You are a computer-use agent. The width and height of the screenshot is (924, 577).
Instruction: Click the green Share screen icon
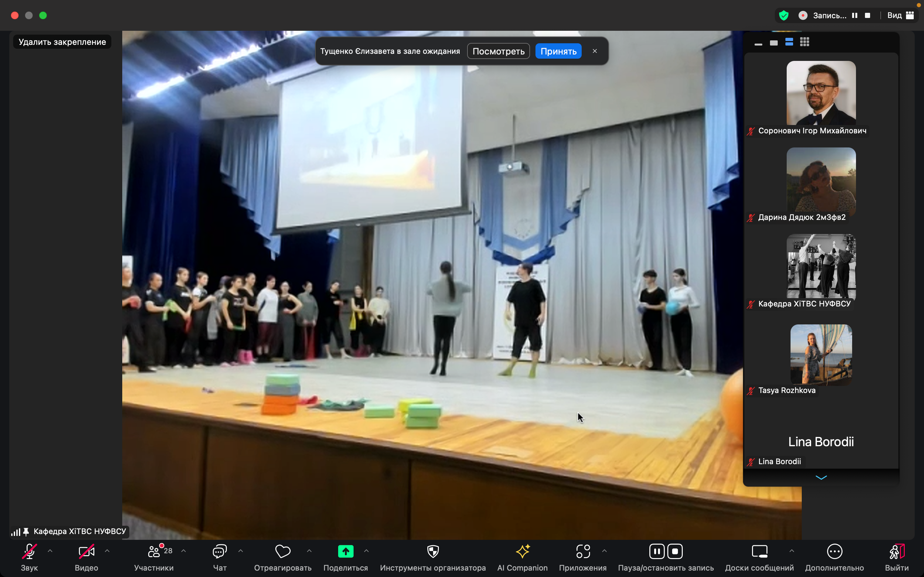[x=346, y=551]
